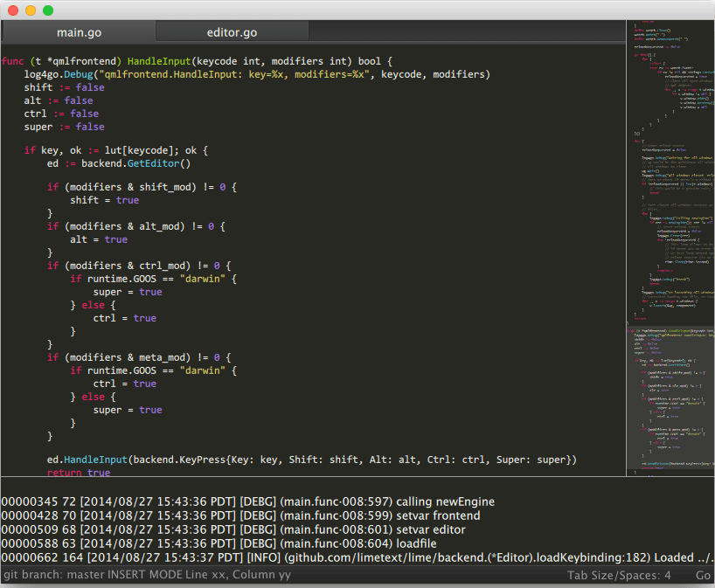
Task: Click the yellow minimize window button
Action: tap(31, 10)
